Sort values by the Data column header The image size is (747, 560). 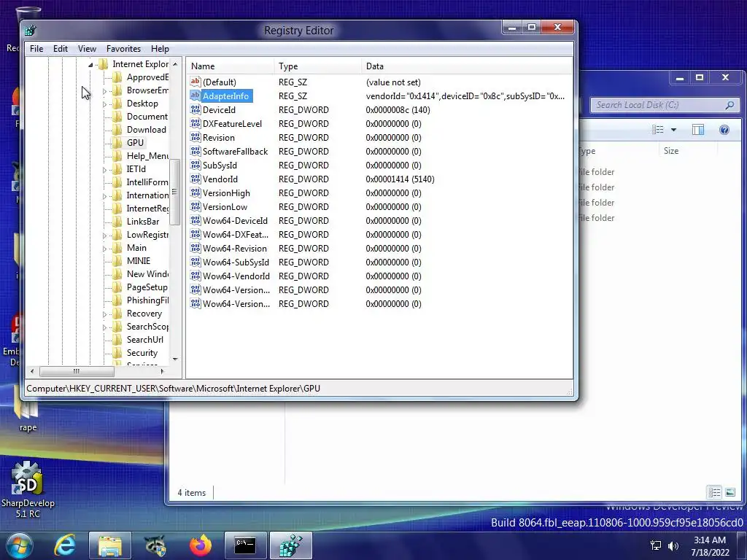(467, 66)
